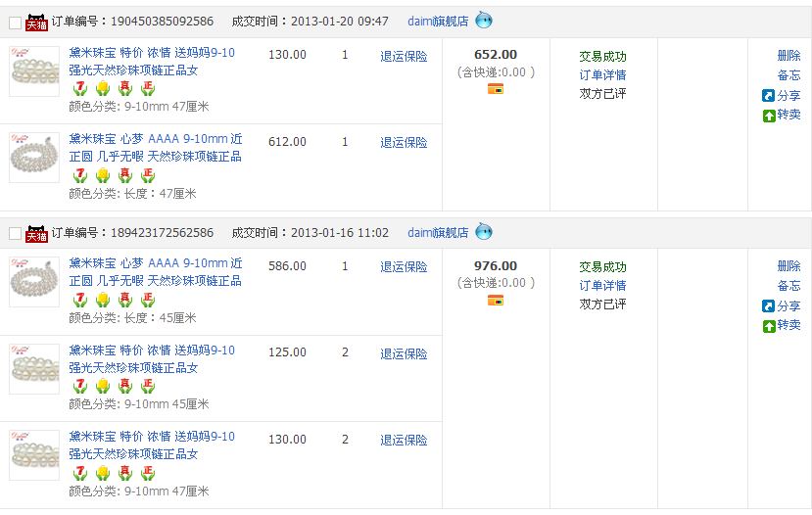Click the payment card icon under 976.00

click(x=496, y=301)
